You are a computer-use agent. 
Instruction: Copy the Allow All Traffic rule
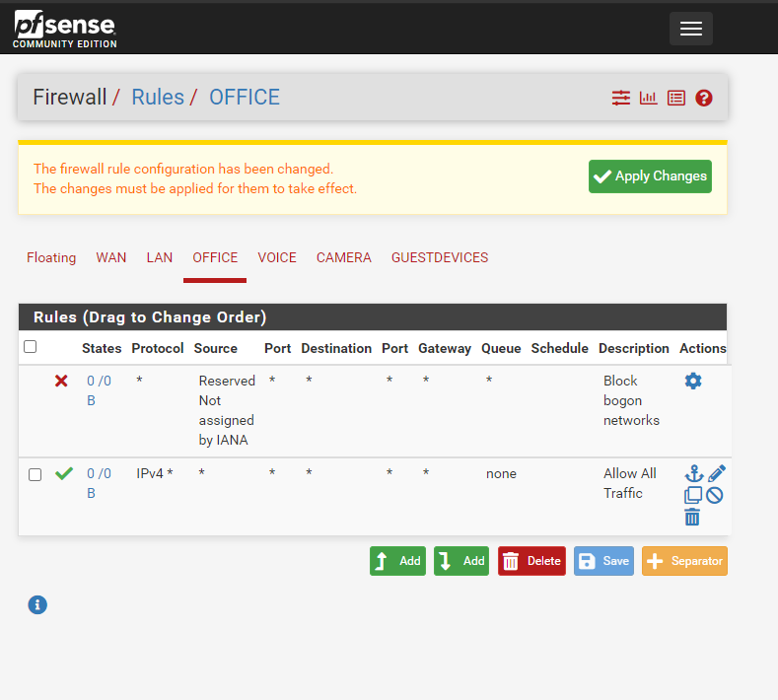tap(692, 495)
